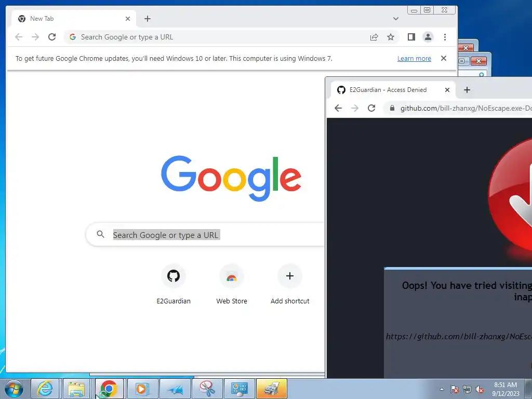Show hidden system tray icons
The width and height of the screenshot is (532, 399).
point(442,389)
